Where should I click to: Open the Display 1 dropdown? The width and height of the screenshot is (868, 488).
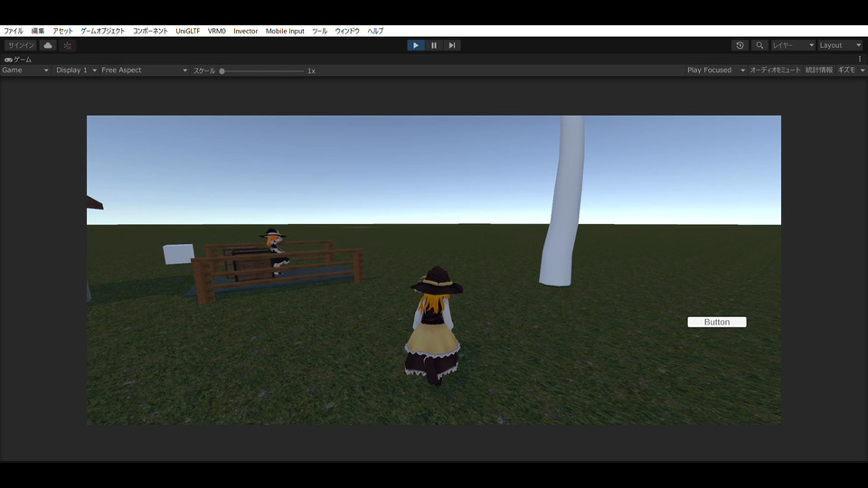(x=76, y=70)
